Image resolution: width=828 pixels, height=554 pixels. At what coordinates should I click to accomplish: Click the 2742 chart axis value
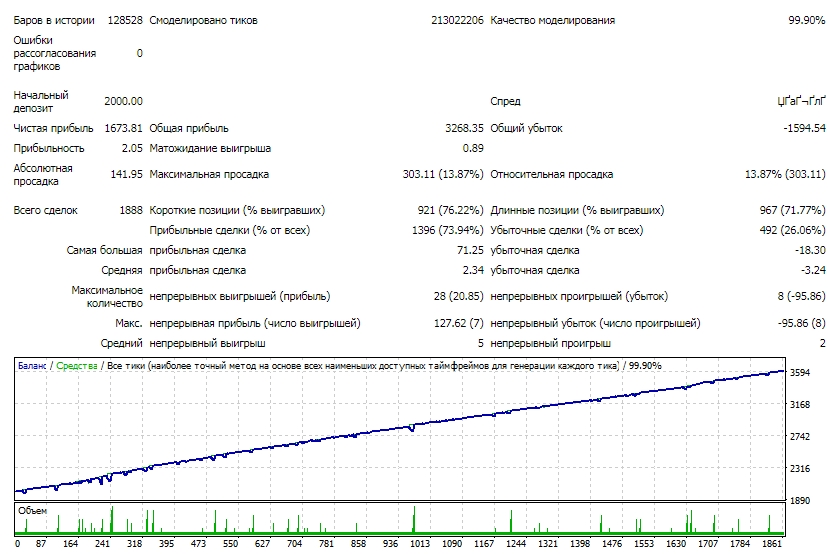(x=799, y=436)
